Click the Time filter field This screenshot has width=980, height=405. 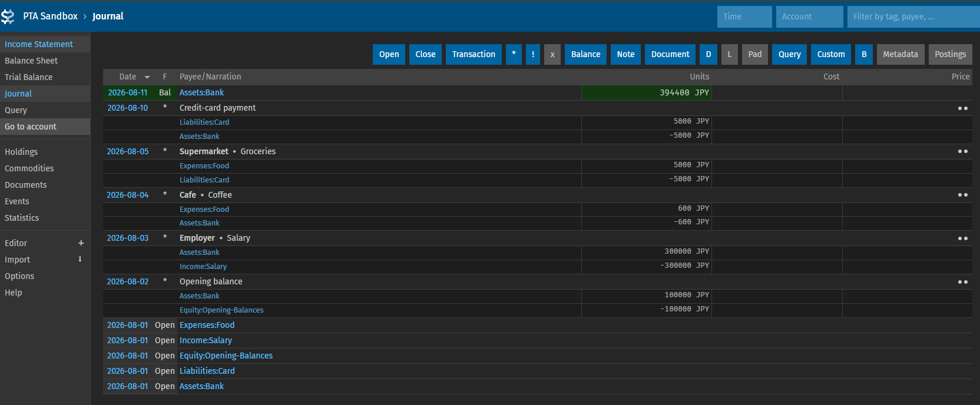click(744, 16)
